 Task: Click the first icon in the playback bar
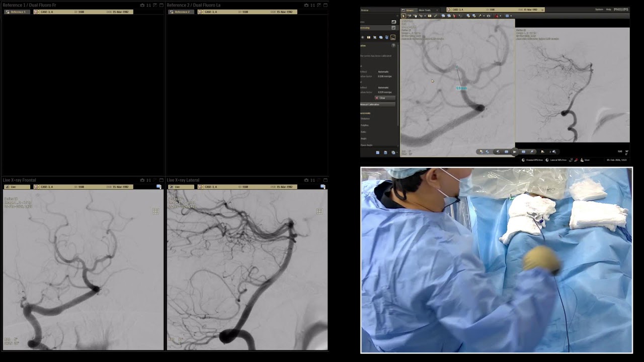481,151
